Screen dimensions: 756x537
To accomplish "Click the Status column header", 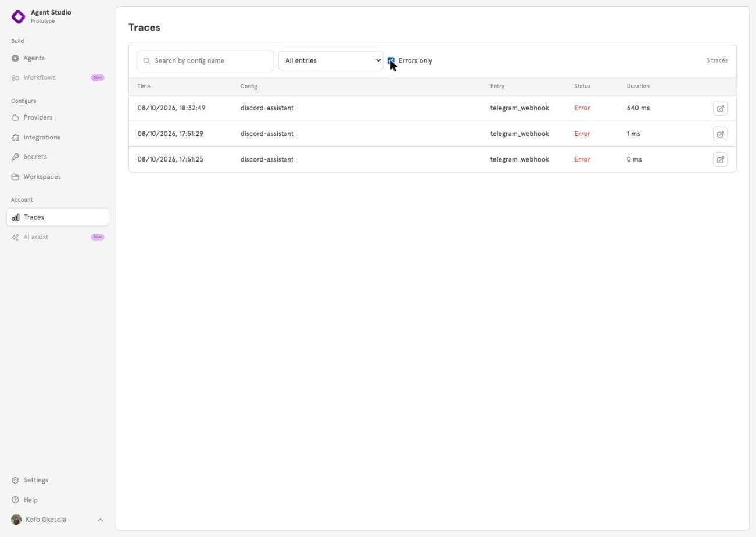I will [582, 86].
